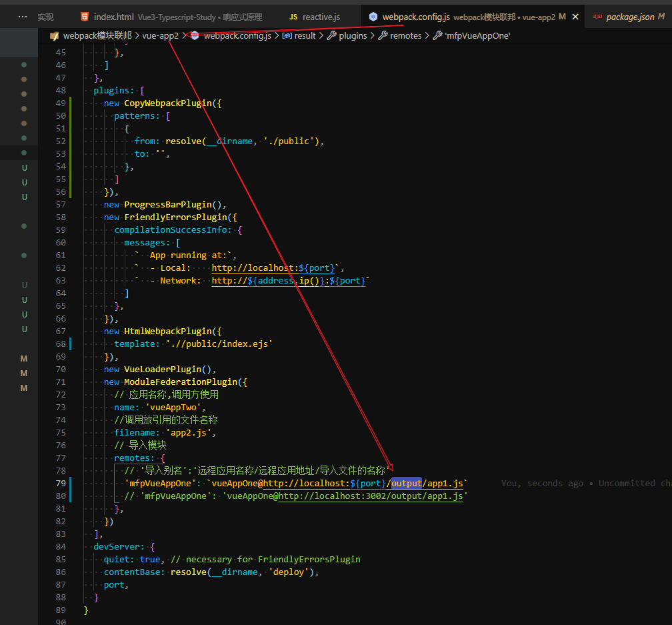The width and height of the screenshot is (672, 625).
Task: Click the 'mfpVueAppOne' key on line 79
Action: pyautogui.click(x=160, y=483)
